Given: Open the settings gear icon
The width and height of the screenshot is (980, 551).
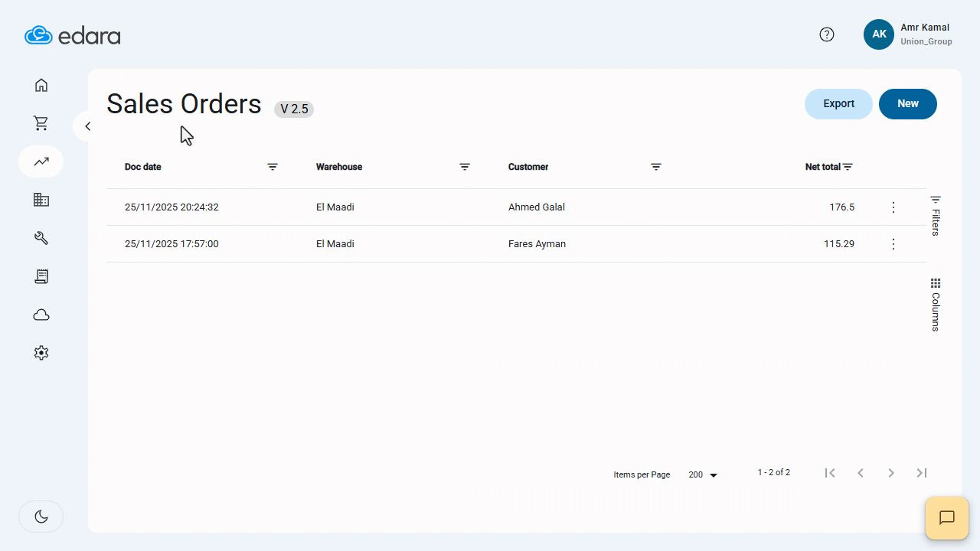Looking at the screenshot, I should point(41,353).
